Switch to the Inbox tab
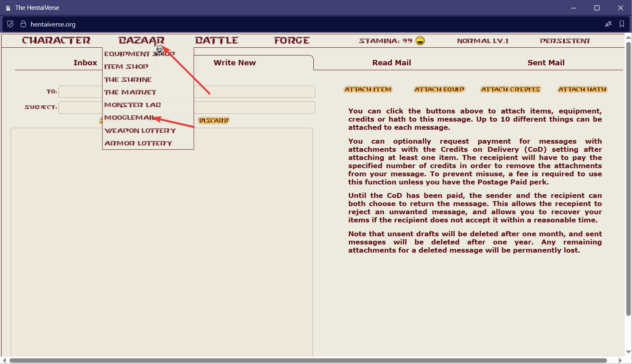 (x=85, y=62)
